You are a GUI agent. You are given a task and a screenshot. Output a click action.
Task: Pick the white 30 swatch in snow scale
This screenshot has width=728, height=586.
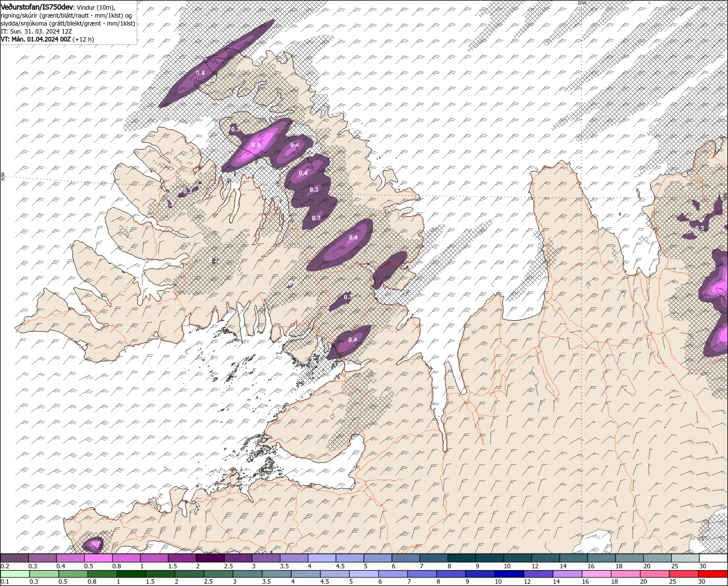[x=714, y=558]
